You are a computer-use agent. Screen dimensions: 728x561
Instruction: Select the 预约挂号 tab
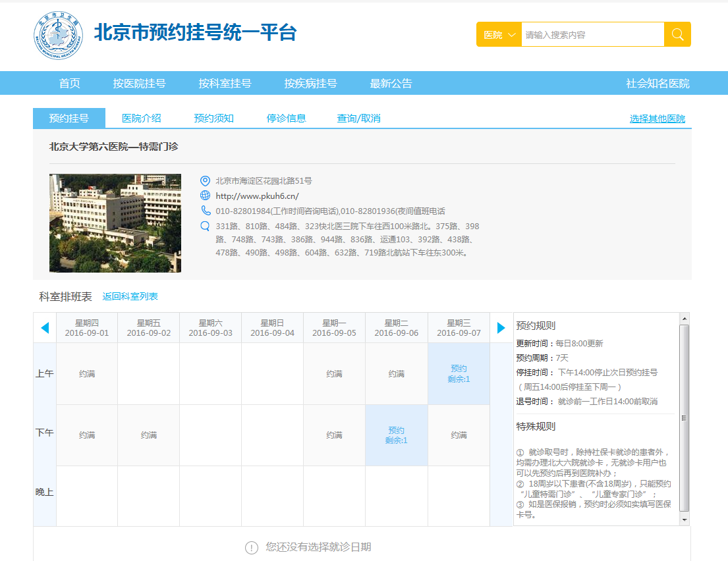[x=69, y=119]
